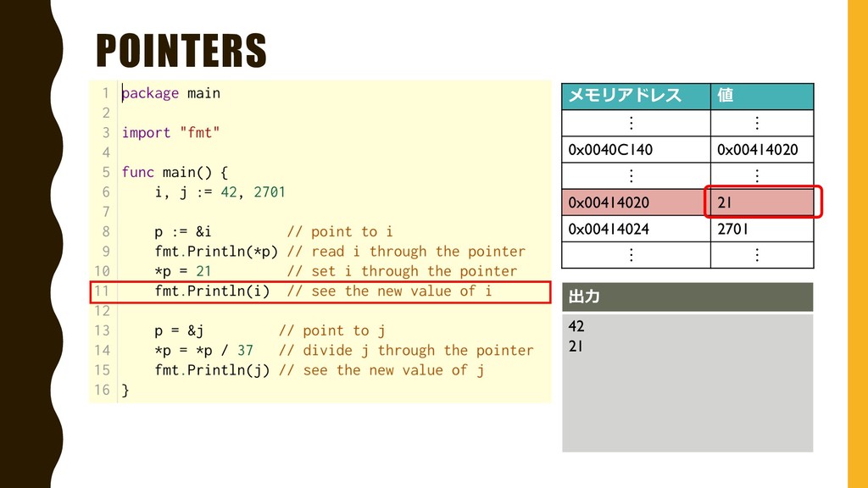The image size is (868, 488).
Task: Click output line 21 in output panel
Action: 576,347
